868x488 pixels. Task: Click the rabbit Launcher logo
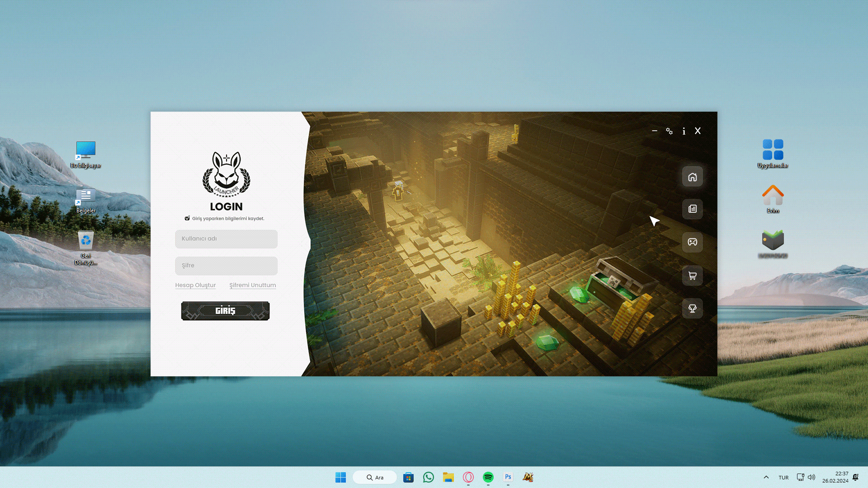(x=226, y=175)
